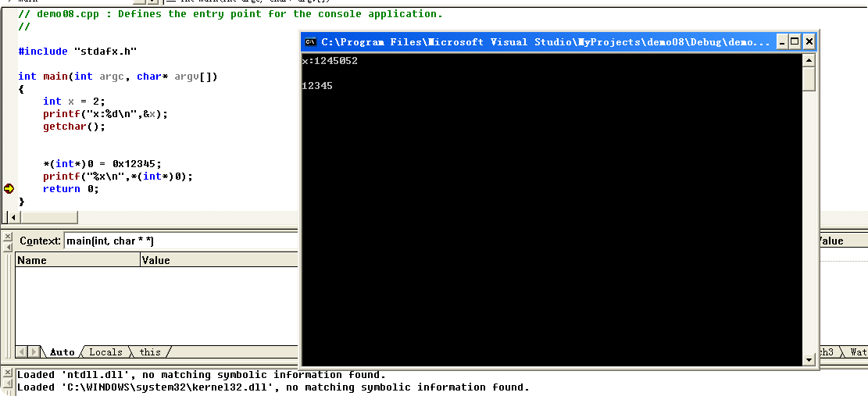Click the printf("x:%d\n",&x); line

[105, 114]
